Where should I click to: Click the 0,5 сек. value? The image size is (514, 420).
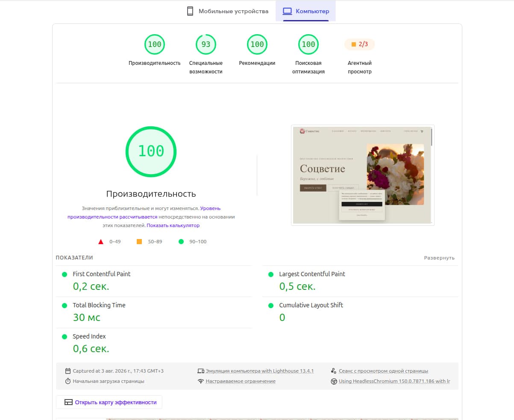point(297,286)
